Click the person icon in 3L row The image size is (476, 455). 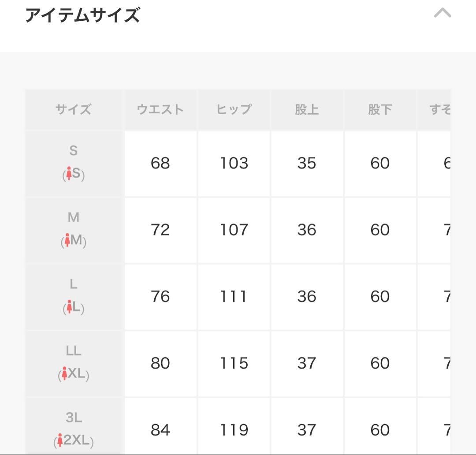(60, 440)
